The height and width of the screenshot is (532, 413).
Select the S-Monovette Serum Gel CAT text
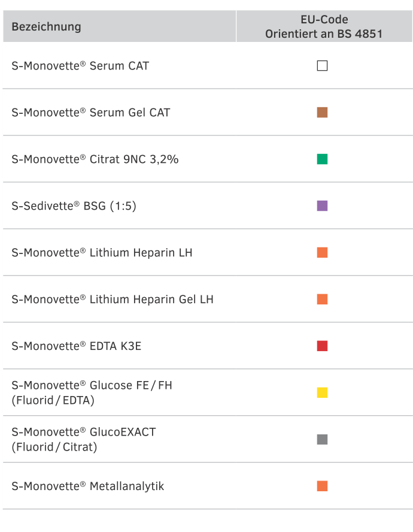[x=90, y=113]
